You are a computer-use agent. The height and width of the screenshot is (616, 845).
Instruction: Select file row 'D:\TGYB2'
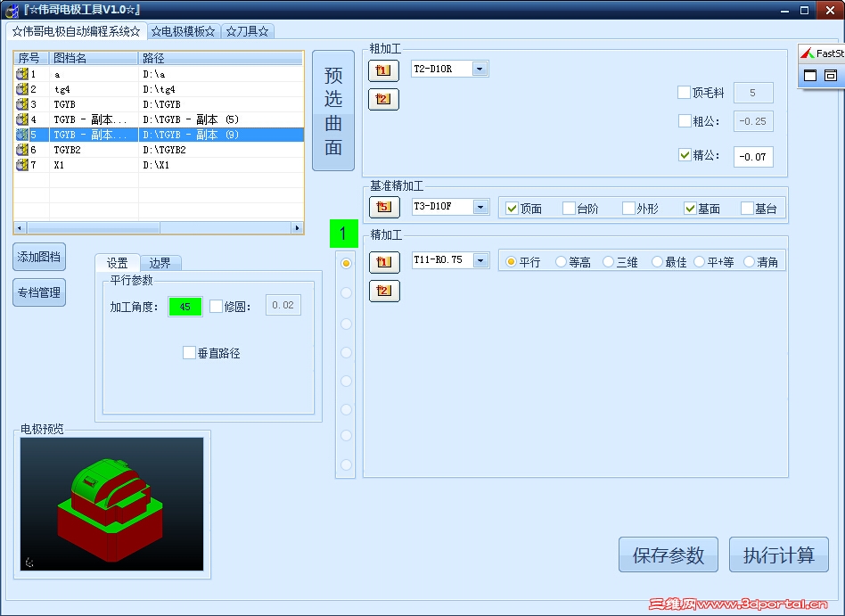159,149
